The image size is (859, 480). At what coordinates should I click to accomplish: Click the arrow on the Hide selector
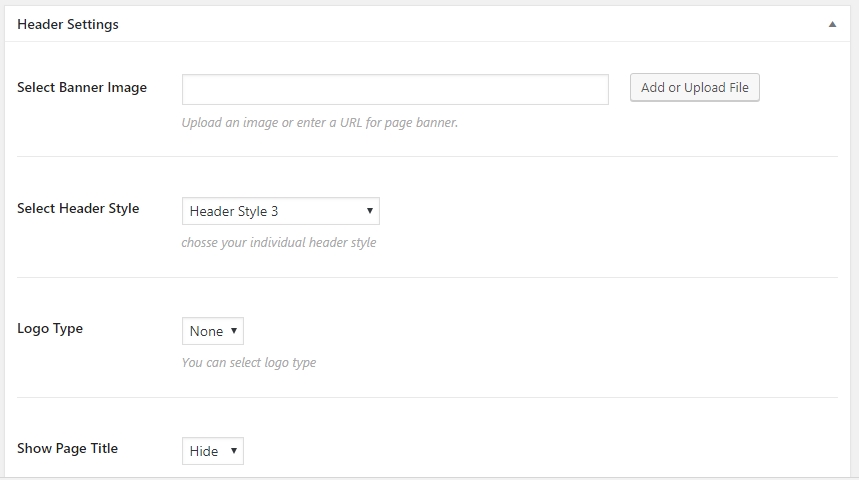point(233,451)
